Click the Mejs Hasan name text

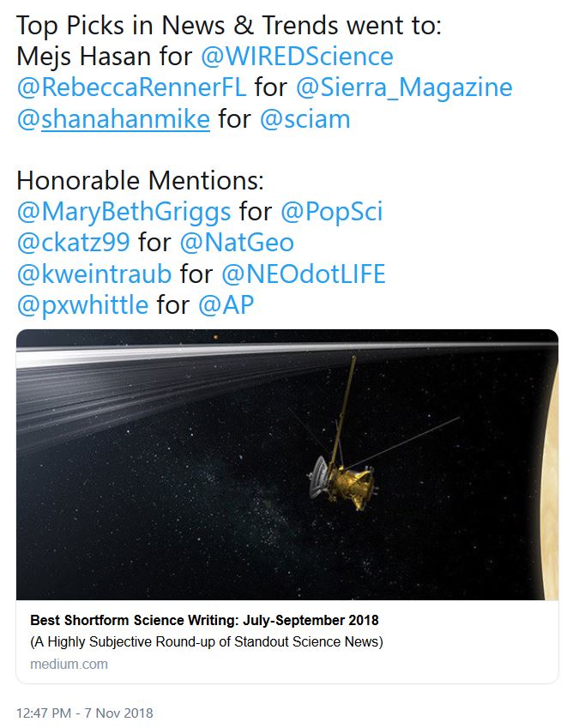[87, 57]
